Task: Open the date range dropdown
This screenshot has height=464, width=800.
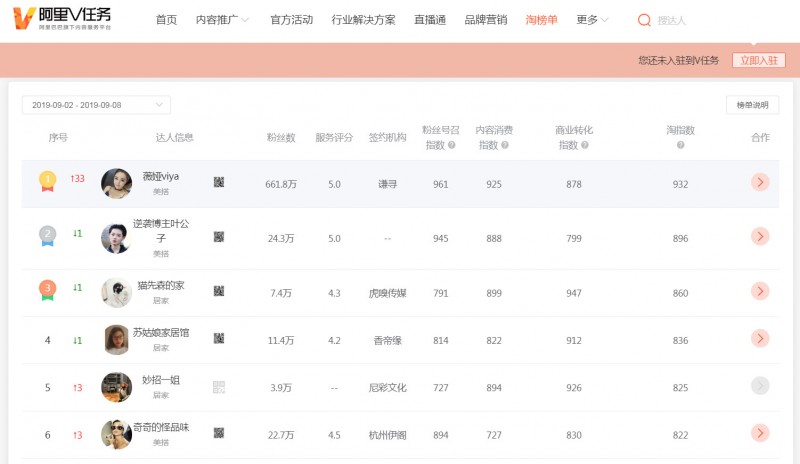Action: (98, 105)
